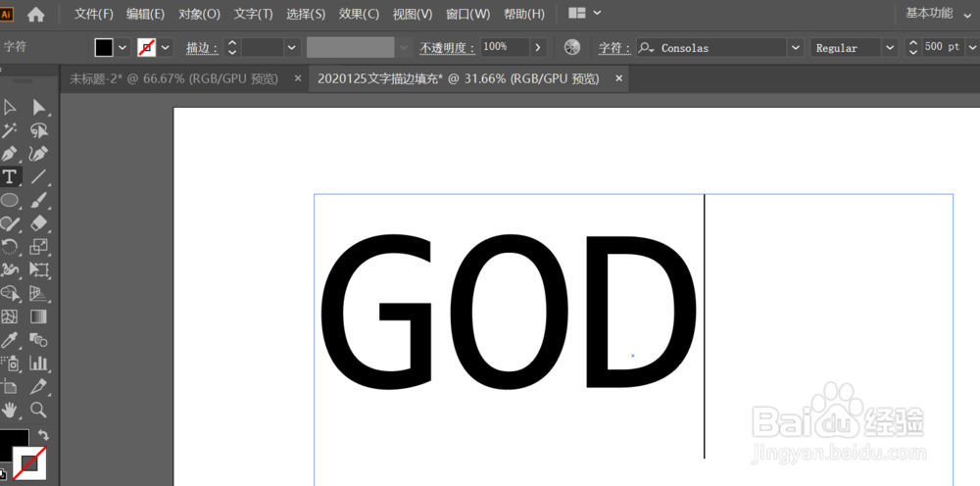This screenshot has width=980, height=486.
Task: Select the Hand tool
Action: click(x=10, y=410)
